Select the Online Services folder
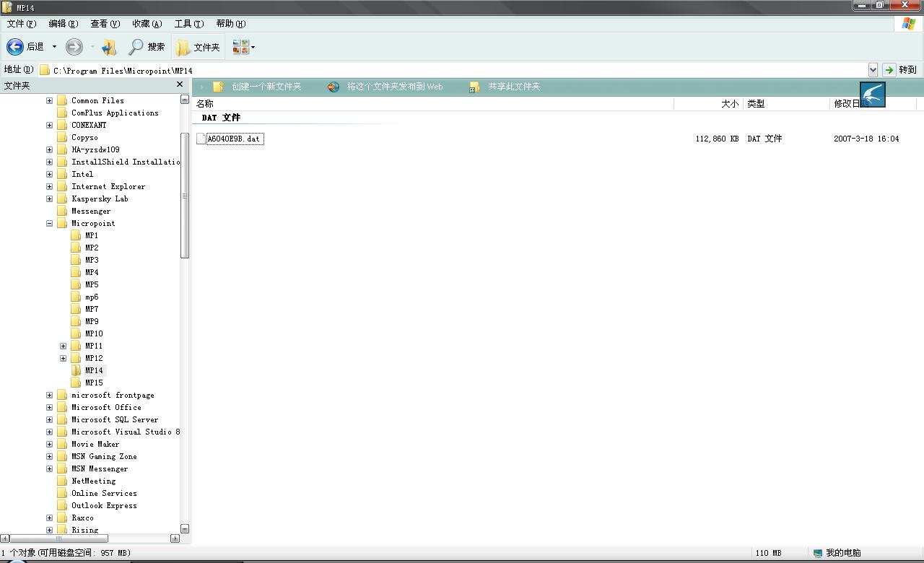This screenshot has height=563, width=924. [x=104, y=493]
